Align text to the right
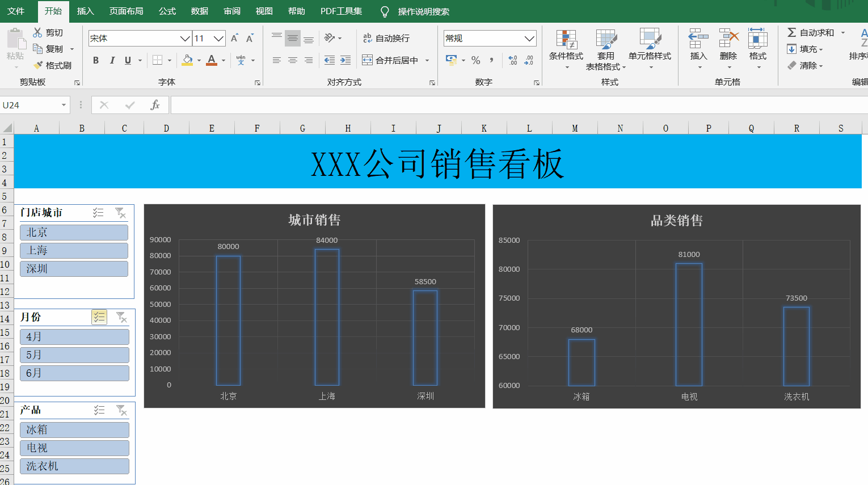 coord(309,60)
